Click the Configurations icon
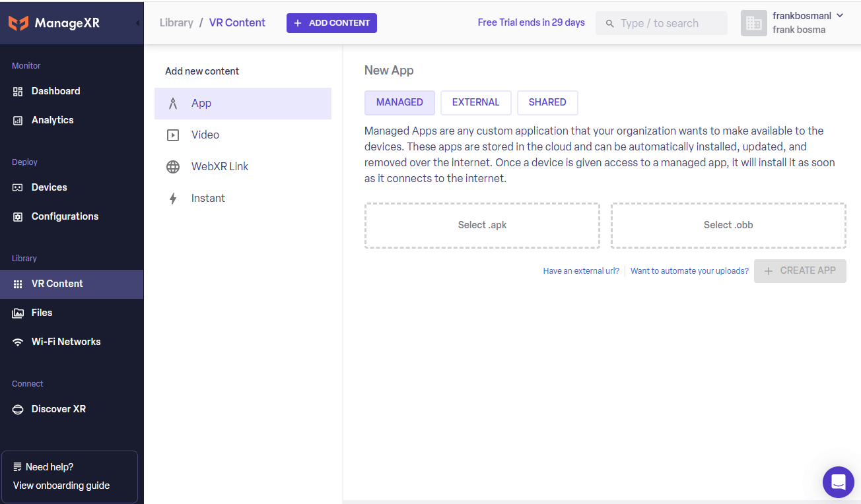Viewport: 861px width, 504px height. click(x=18, y=217)
